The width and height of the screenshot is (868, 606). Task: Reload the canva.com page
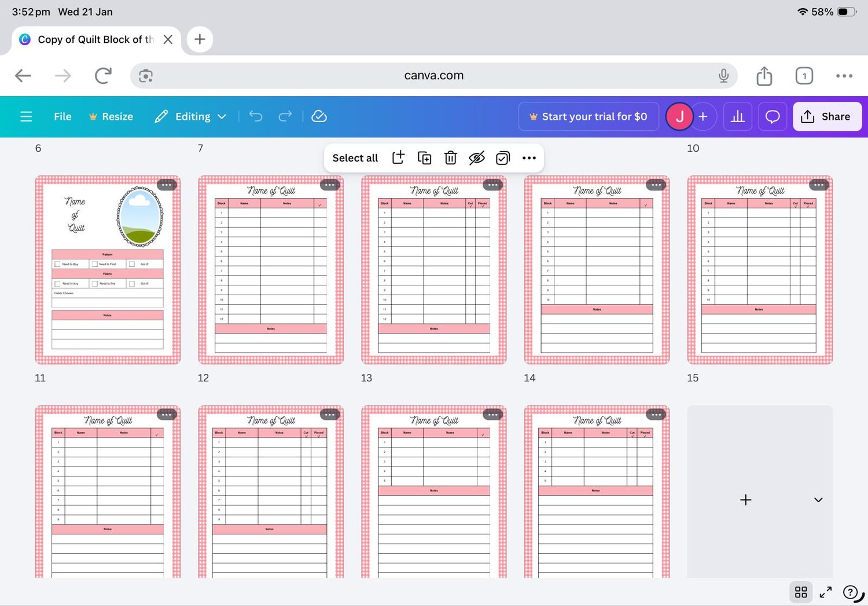click(x=103, y=75)
